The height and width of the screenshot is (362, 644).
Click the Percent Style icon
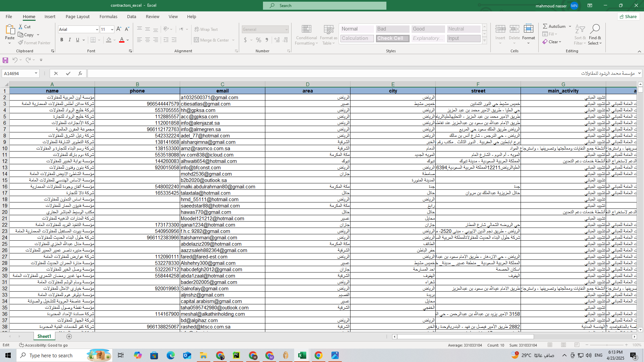259,40
